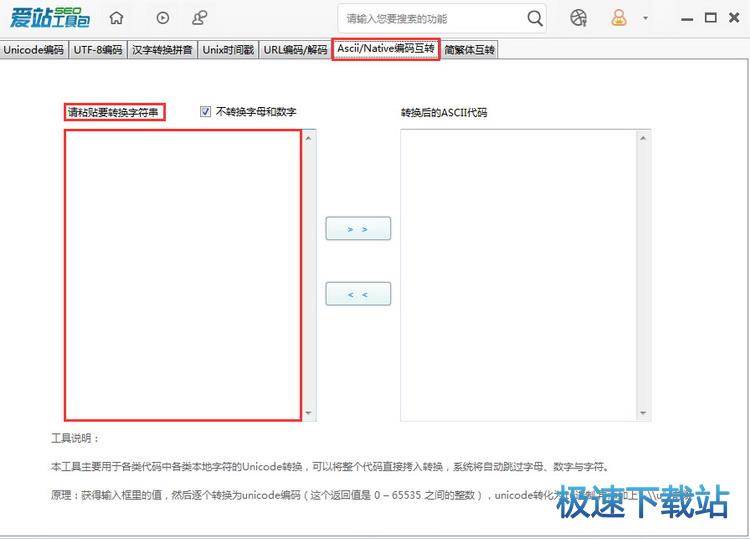Click left textarea scrollbar down arrow
This screenshot has height=539, width=750.
click(x=309, y=413)
